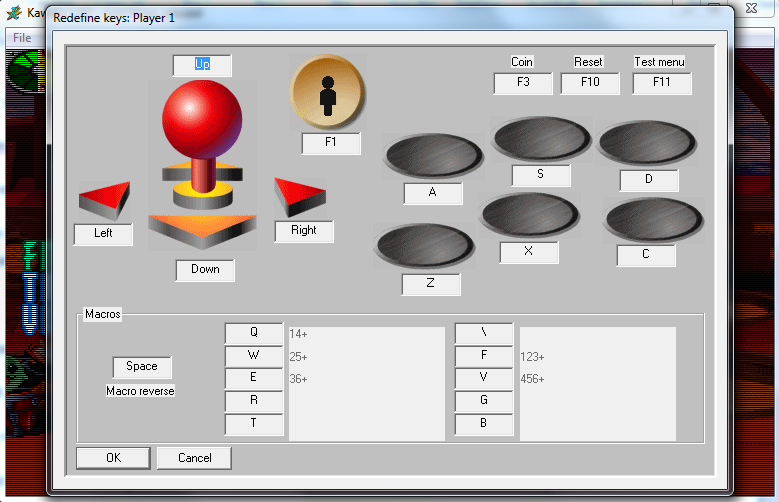Click the Space macro reverse key
779x502 pixels.
coord(142,367)
